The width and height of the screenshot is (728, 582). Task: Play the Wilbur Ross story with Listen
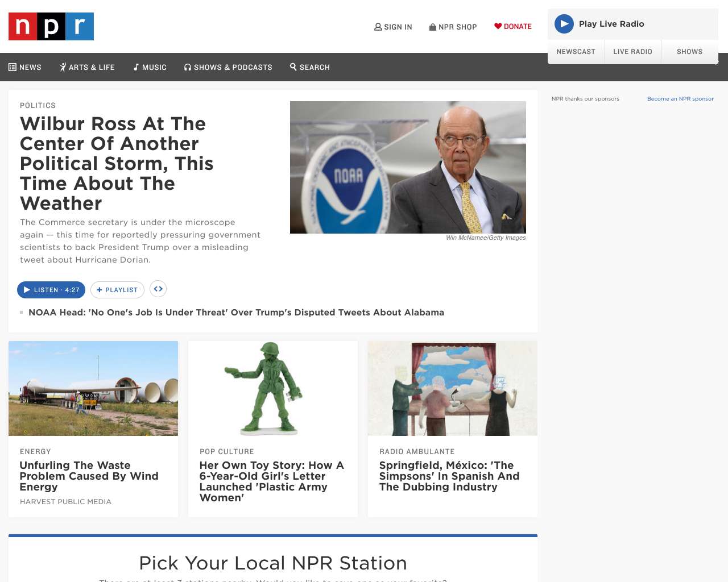[51, 290]
